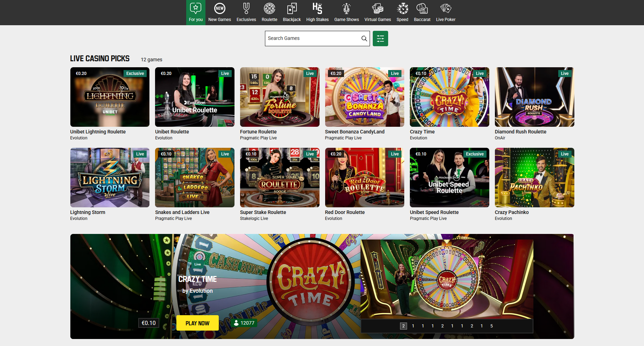Click the result 5 in Crazy Time history

coord(491,326)
